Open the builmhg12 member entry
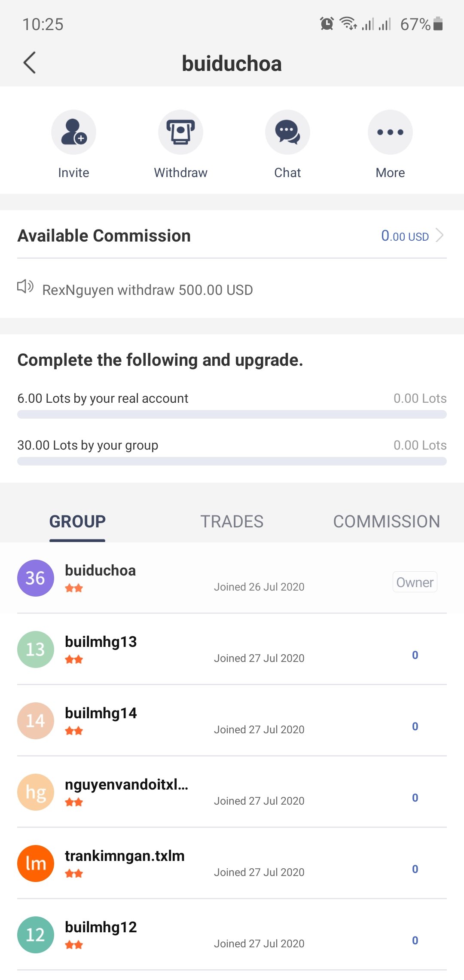The width and height of the screenshot is (464, 980). coord(232,934)
